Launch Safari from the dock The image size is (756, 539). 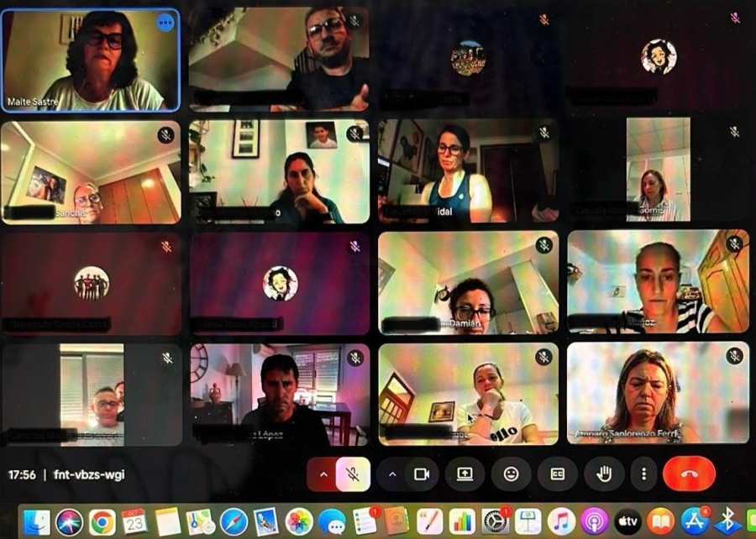pyautogui.click(x=234, y=521)
